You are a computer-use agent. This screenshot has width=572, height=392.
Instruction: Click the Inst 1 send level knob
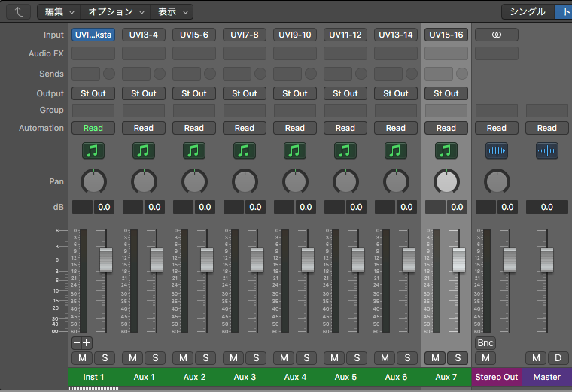coord(109,74)
